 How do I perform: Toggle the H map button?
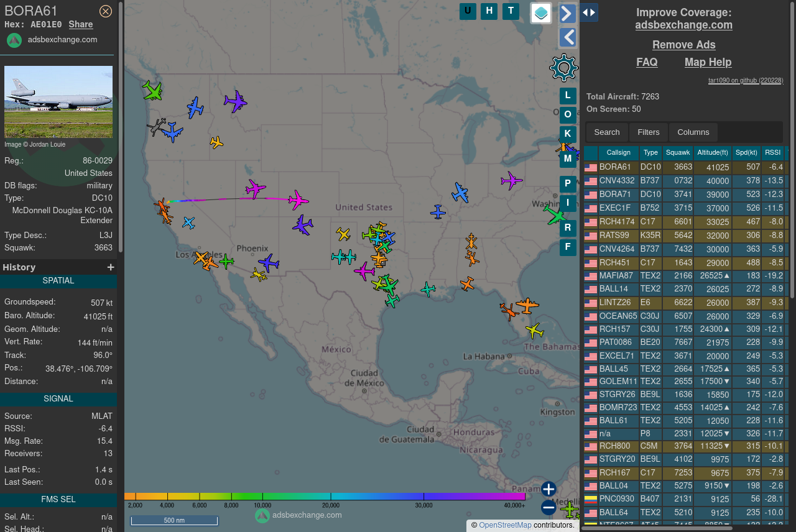click(x=489, y=11)
